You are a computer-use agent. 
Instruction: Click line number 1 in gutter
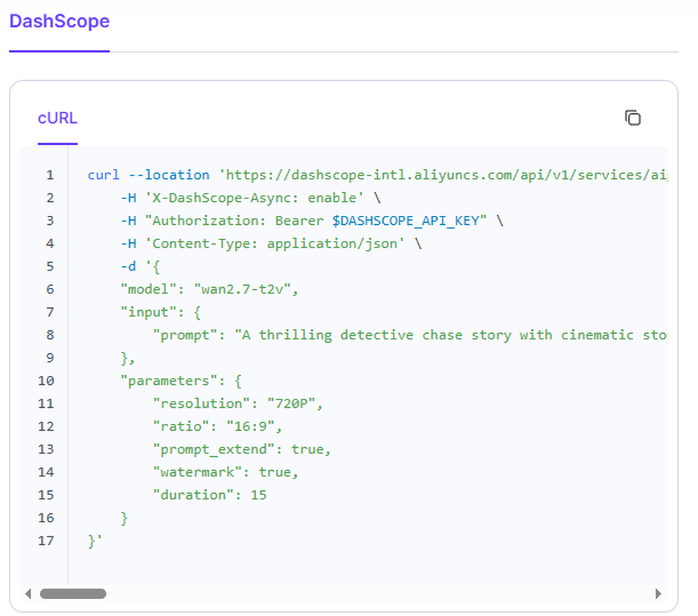50,175
